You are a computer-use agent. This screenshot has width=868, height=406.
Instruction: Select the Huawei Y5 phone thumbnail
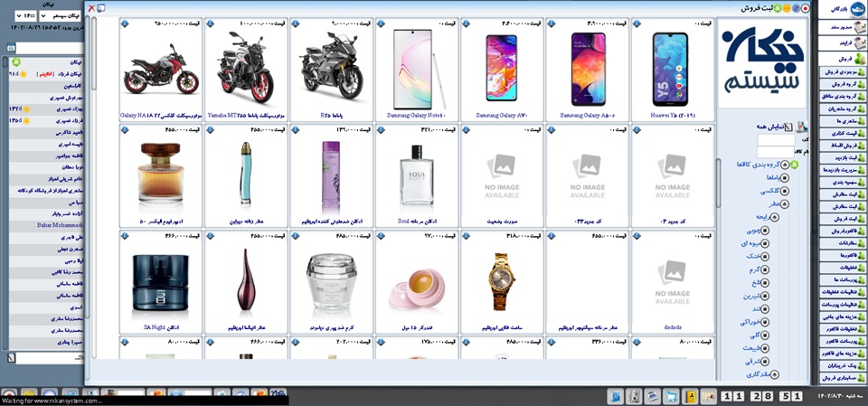pos(670,70)
